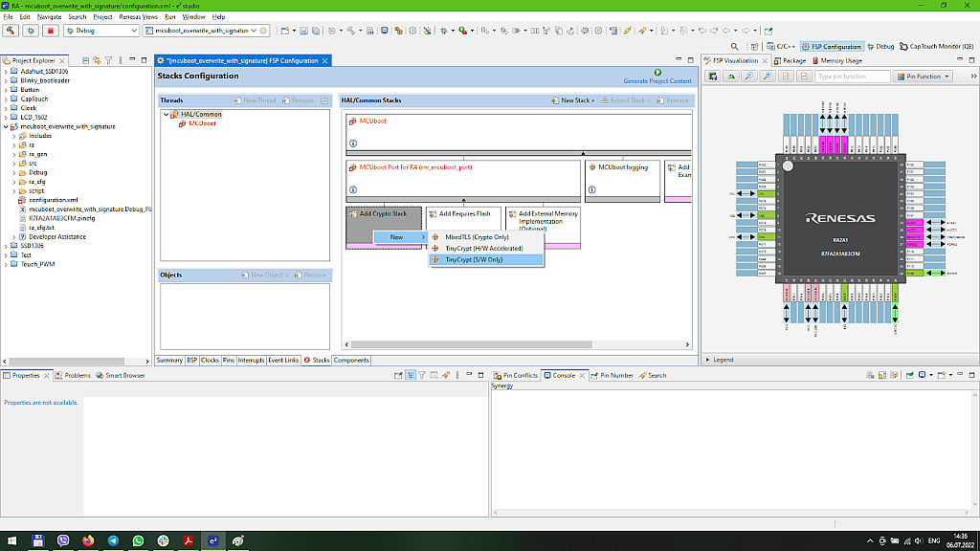Click the Generate Project Content icon
The width and height of the screenshot is (980, 551).
coord(657,73)
